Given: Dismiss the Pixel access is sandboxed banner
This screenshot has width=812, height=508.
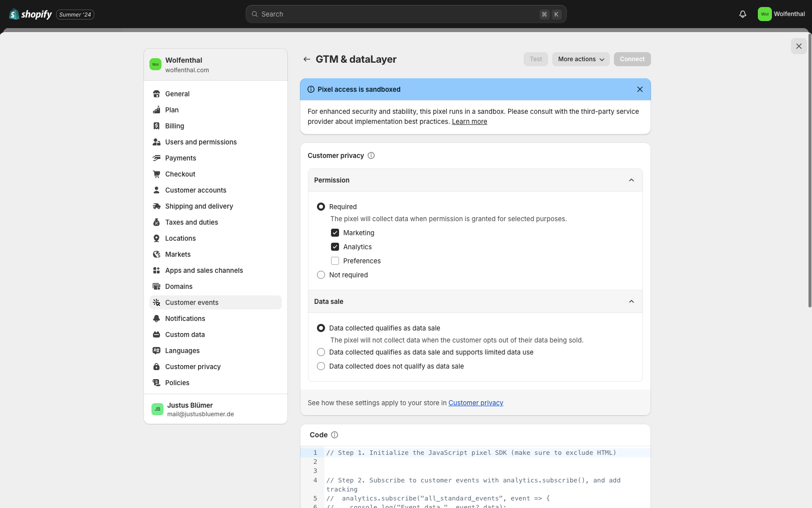Looking at the screenshot, I should pyautogui.click(x=639, y=89).
